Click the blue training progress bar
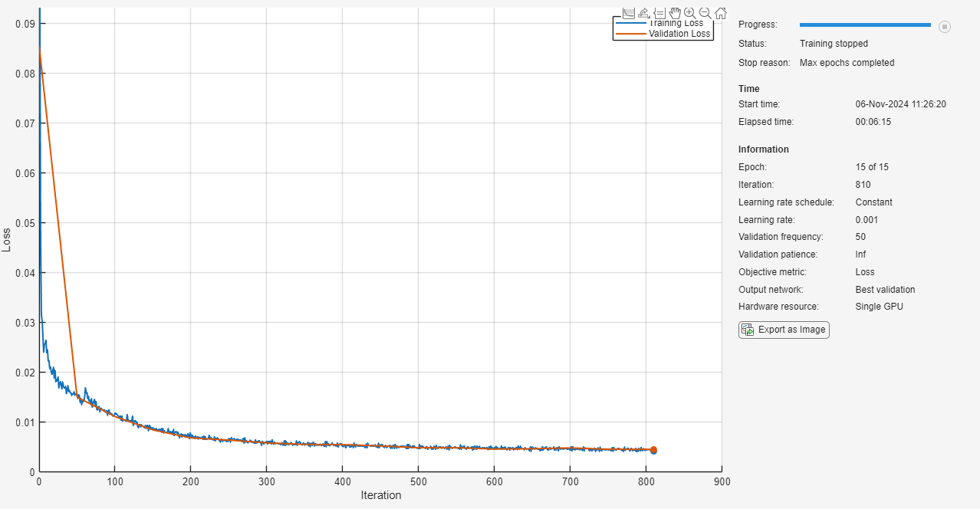 coord(865,25)
